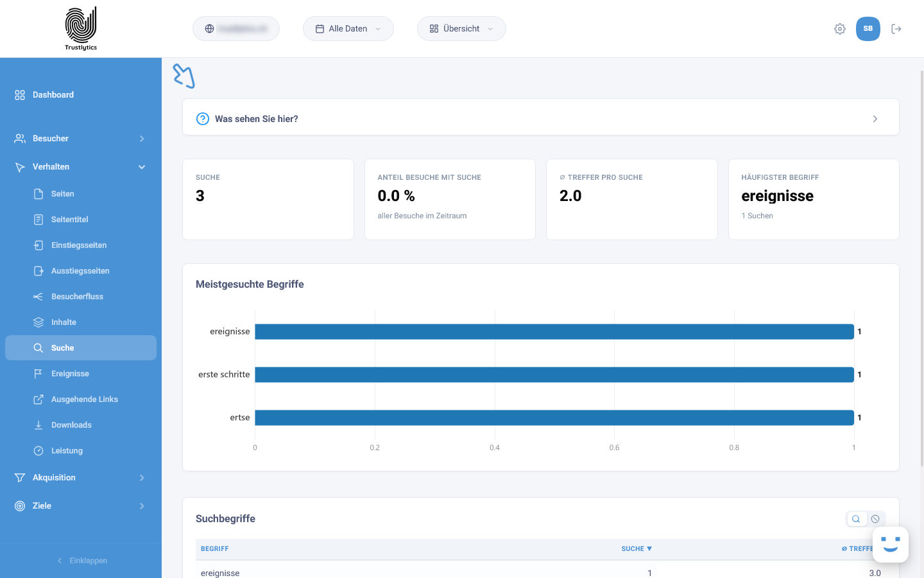Click the ereignisse bar in chart
Image resolution: width=924 pixels, height=578 pixels.
[554, 331]
